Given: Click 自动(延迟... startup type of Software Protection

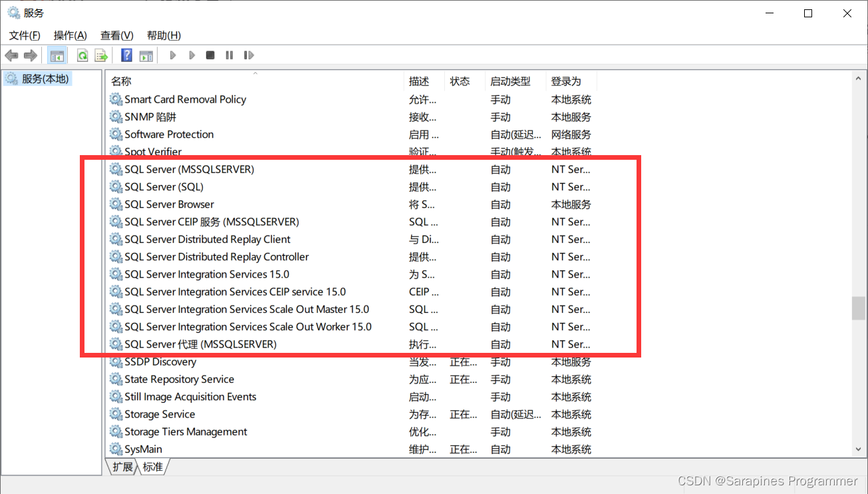Looking at the screenshot, I should [x=516, y=134].
